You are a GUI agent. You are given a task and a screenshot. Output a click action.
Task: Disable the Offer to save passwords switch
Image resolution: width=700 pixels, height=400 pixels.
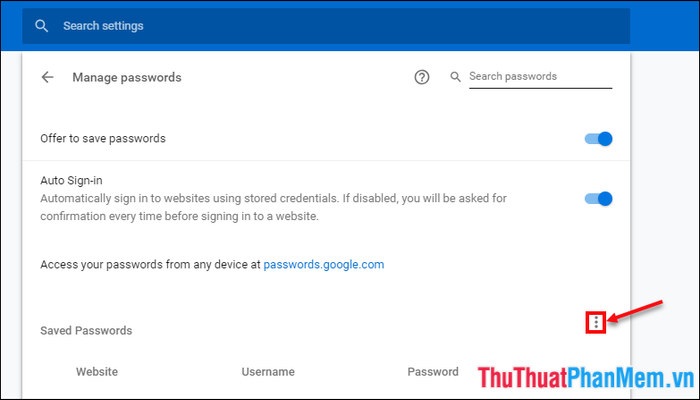[598, 139]
